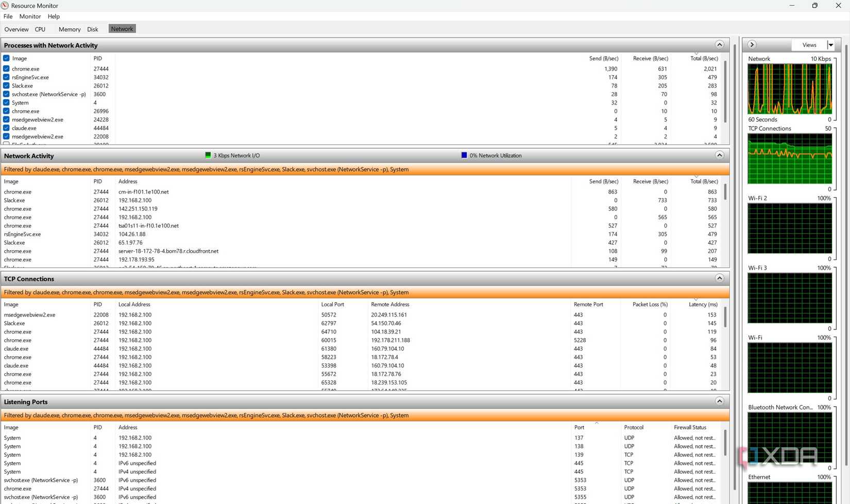Uncheck the System process checkbox
Screen dimensions: 850x504
6,102
